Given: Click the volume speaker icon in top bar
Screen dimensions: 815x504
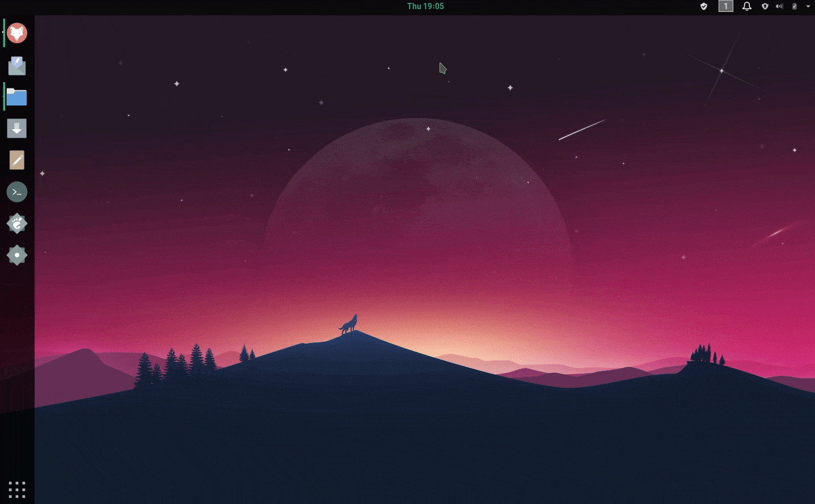Looking at the screenshot, I should (780, 6).
